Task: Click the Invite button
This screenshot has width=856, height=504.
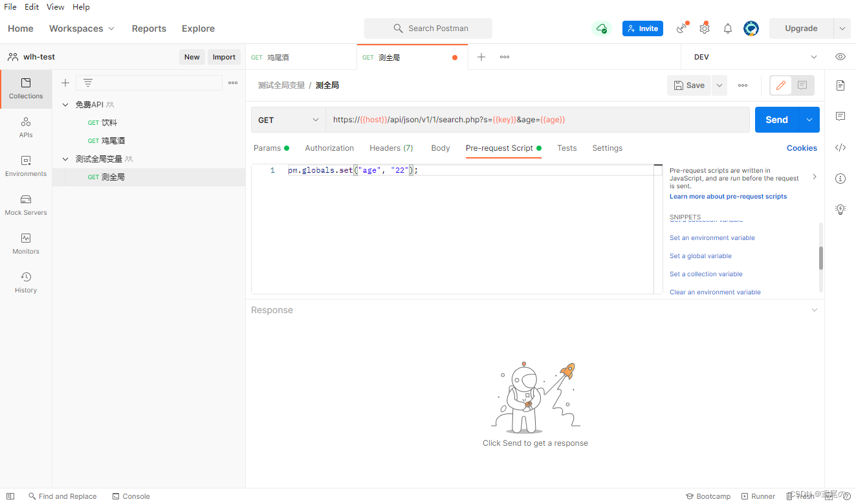Action: [642, 28]
